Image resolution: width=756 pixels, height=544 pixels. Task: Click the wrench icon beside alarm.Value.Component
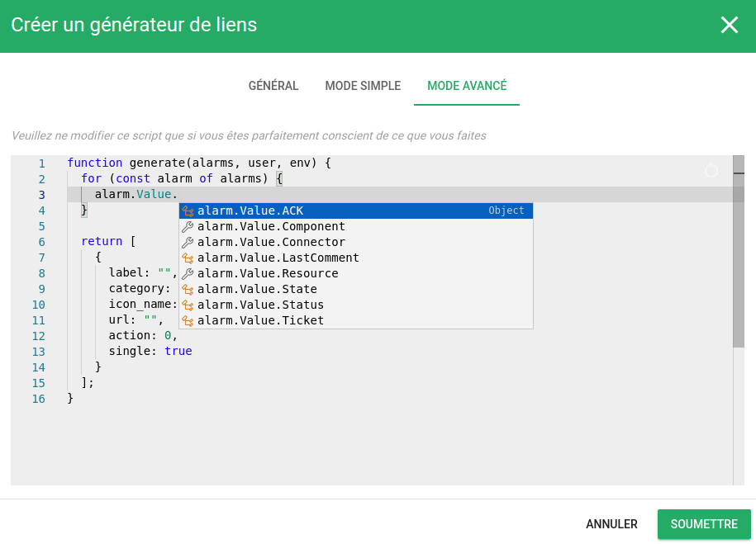point(188,226)
